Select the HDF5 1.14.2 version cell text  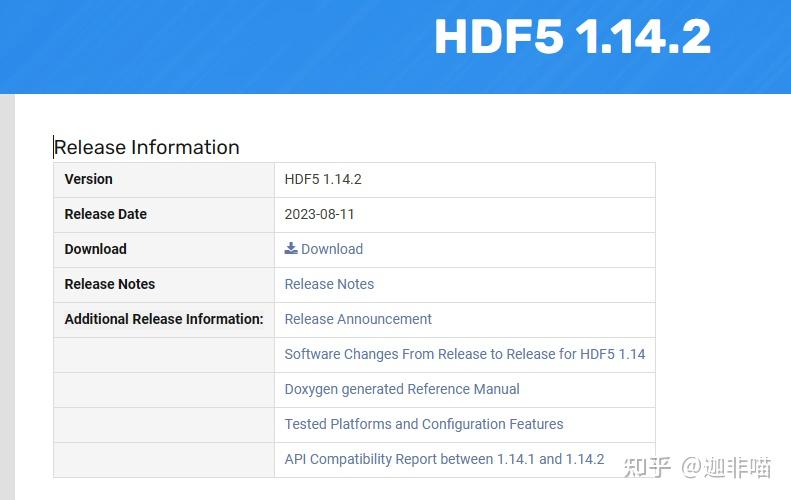coord(323,179)
